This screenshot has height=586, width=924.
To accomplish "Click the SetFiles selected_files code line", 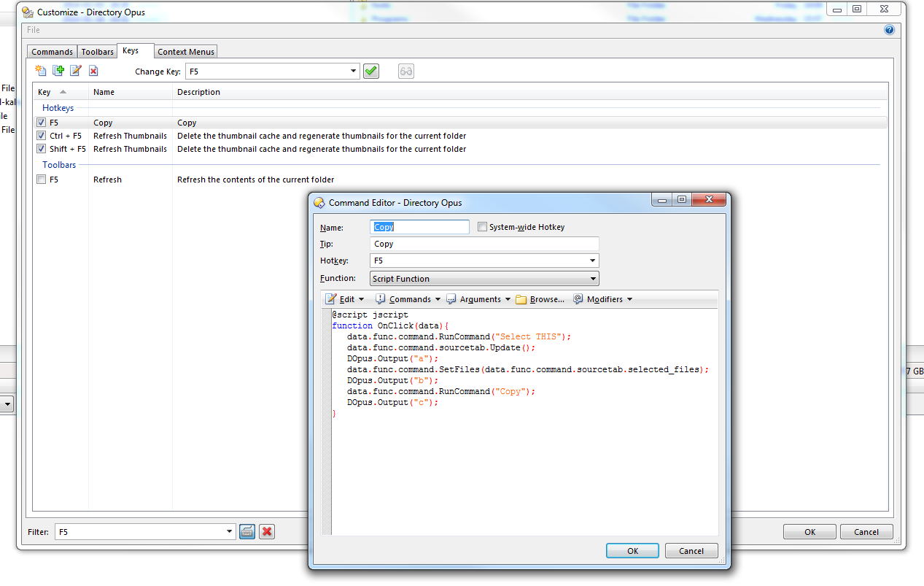I will click(528, 369).
